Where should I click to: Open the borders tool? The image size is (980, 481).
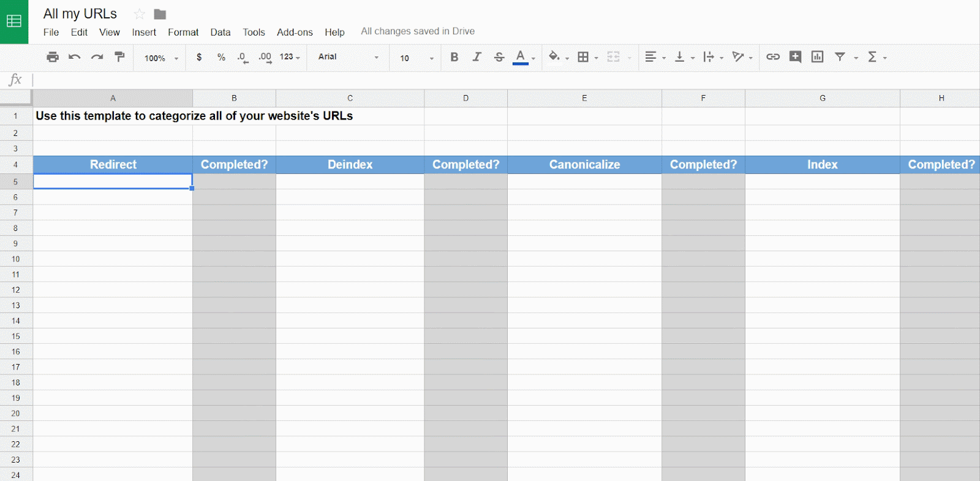583,57
